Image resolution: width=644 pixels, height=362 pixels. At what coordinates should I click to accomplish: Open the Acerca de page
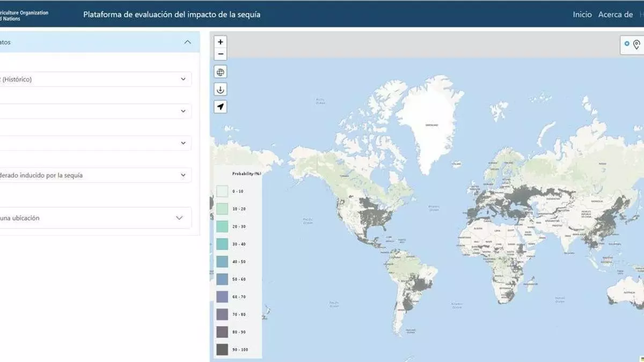click(x=615, y=14)
